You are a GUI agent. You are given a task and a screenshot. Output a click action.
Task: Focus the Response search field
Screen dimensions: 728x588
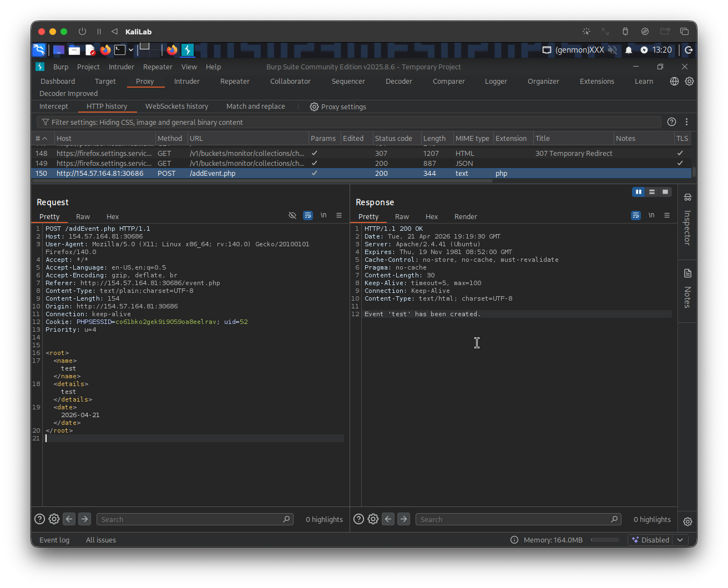518,519
